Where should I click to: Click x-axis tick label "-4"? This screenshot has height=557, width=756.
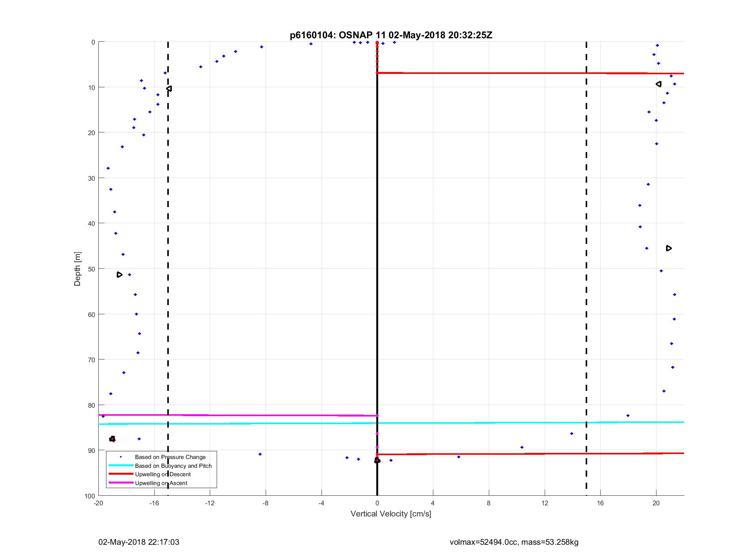coord(321,503)
